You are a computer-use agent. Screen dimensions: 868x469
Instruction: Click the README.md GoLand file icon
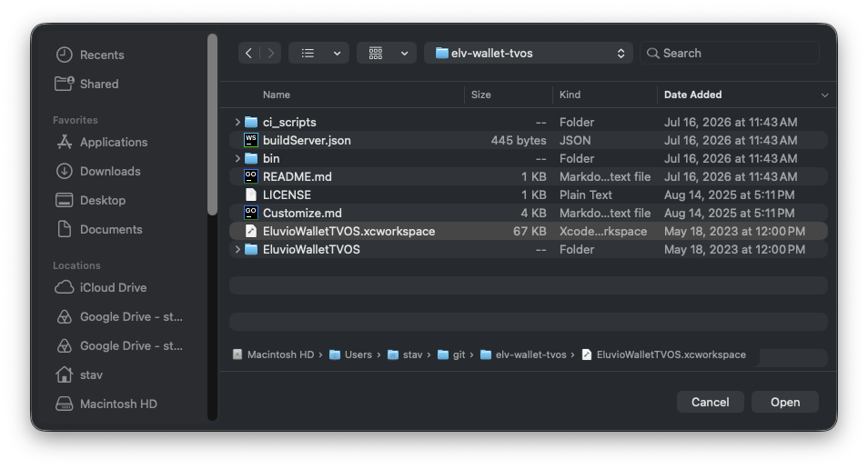[251, 176]
